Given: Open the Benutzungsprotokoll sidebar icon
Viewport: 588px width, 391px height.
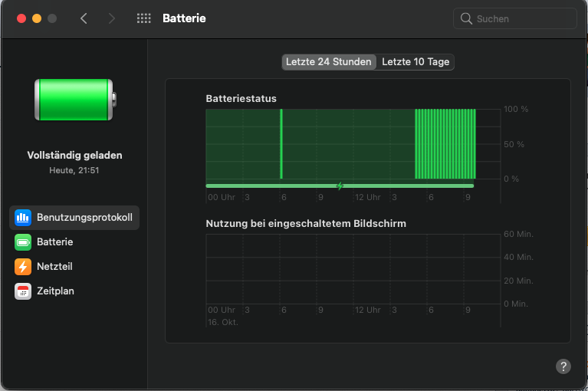Looking at the screenshot, I should point(23,217).
